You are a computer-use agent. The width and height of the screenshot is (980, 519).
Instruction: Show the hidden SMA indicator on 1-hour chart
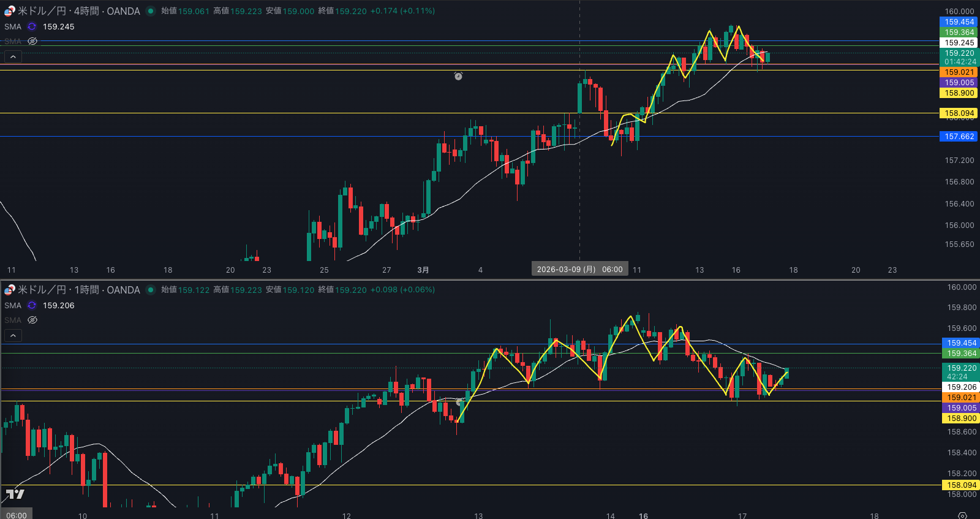32,320
